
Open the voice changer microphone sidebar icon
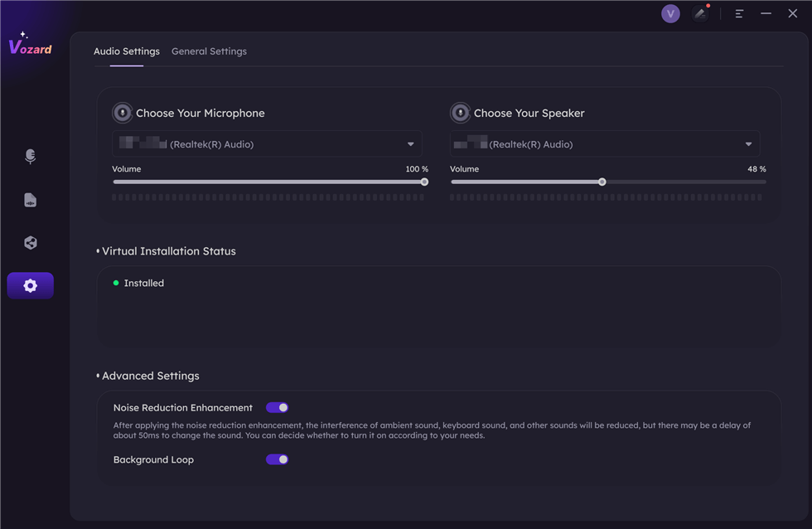click(x=31, y=157)
